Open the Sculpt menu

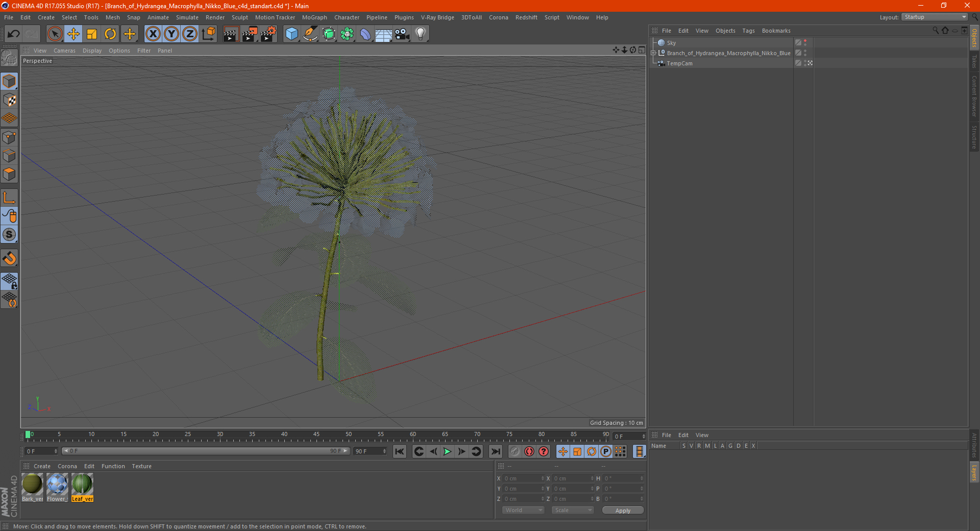pos(239,17)
